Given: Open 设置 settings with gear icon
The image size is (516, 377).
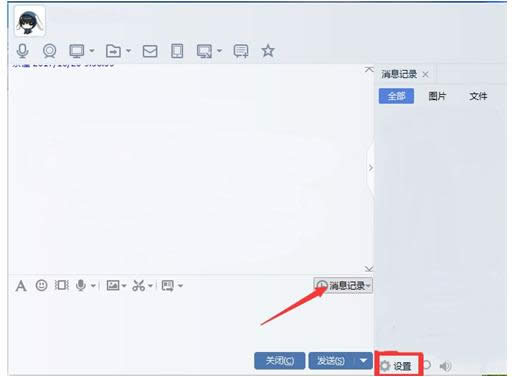Looking at the screenshot, I should pyautogui.click(x=397, y=366).
